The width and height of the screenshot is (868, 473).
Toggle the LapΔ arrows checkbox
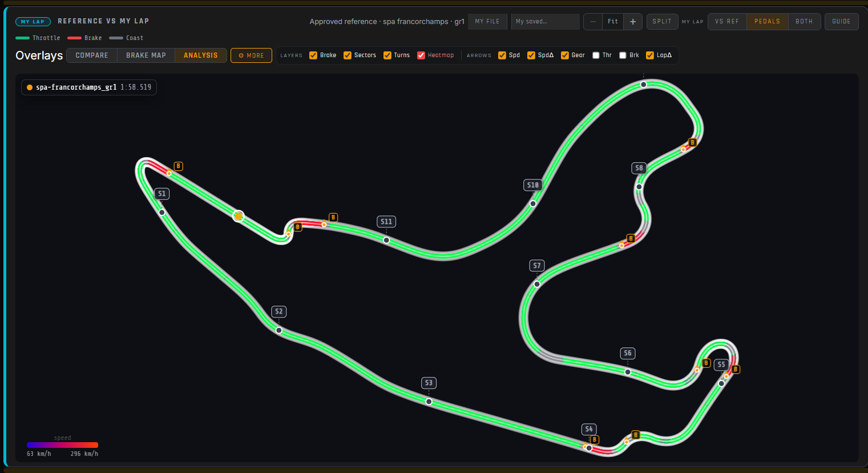650,55
